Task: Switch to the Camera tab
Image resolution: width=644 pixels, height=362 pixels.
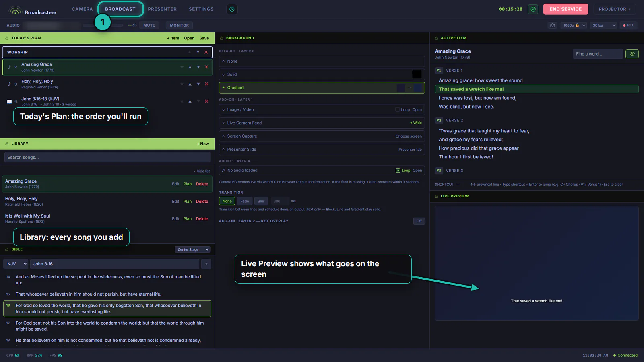Action: tap(83, 9)
